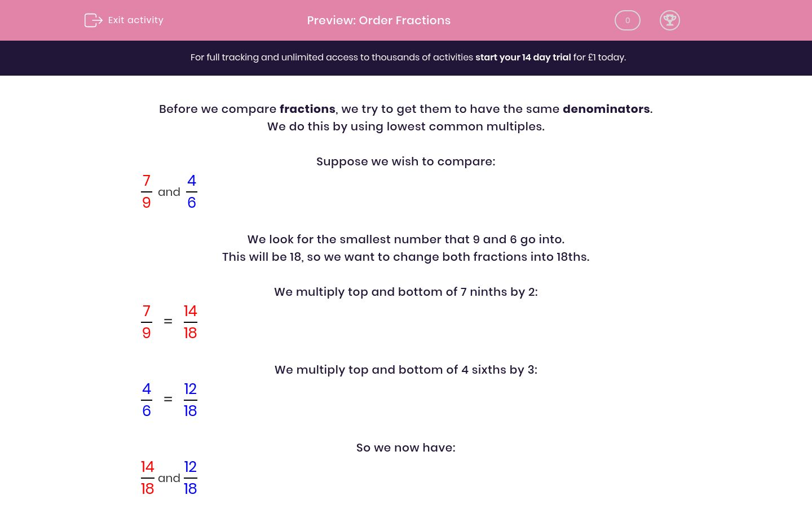The width and height of the screenshot is (812, 508).
Task: Click the bold word "fractions"
Action: tap(307, 109)
